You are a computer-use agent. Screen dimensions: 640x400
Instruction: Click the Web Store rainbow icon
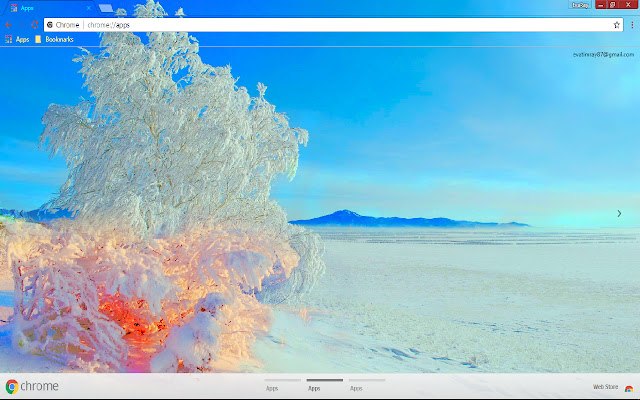[629, 389]
